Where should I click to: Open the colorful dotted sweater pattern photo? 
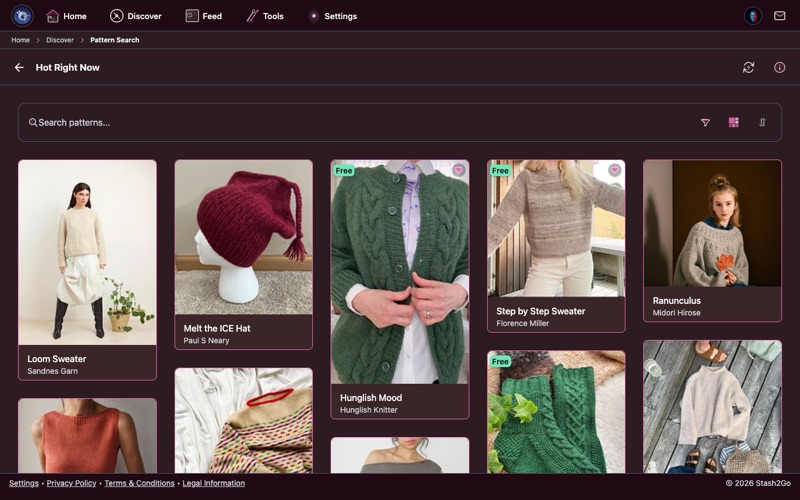(x=244, y=421)
